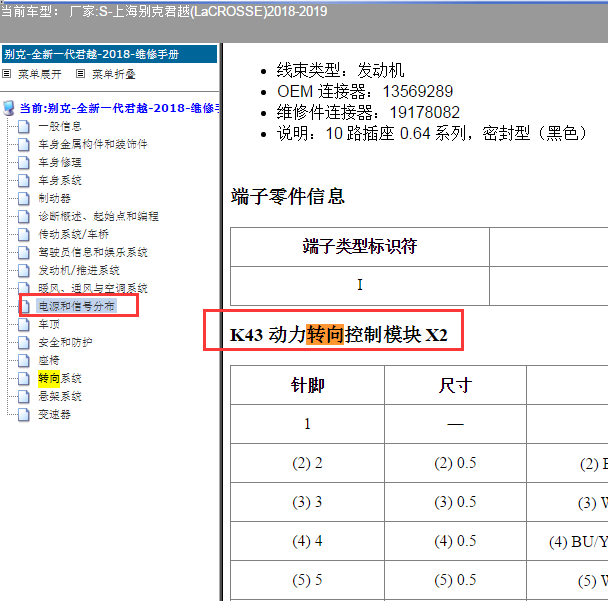This screenshot has width=608, height=601.
Task: Click the page icon next to 车身修理
Action: (24, 162)
